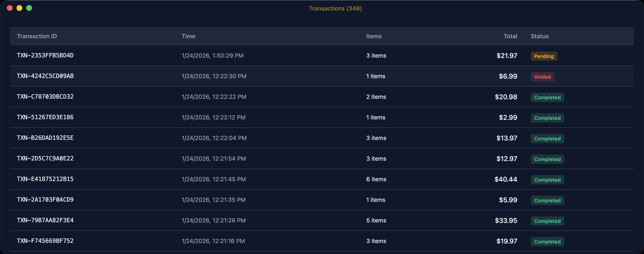Image resolution: width=644 pixels, height=254 pixels.
Task: Sort by the Items column header
Action: coord(373,36)
